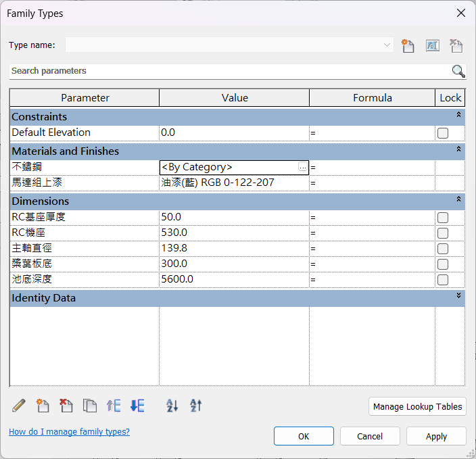Click the Delete Parameter icon in bottom toolbar
The width and height of the screenshot is (476, 459).
click(x=66, y=406)
